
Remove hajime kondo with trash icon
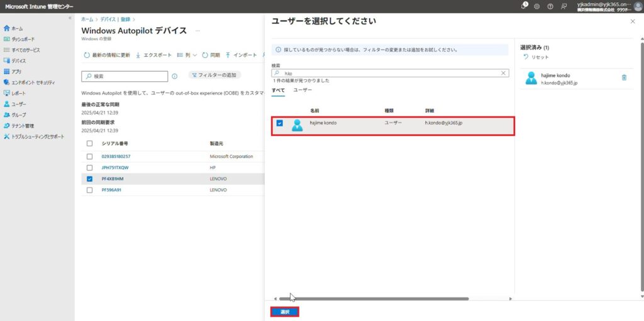(x=624, y=77)
